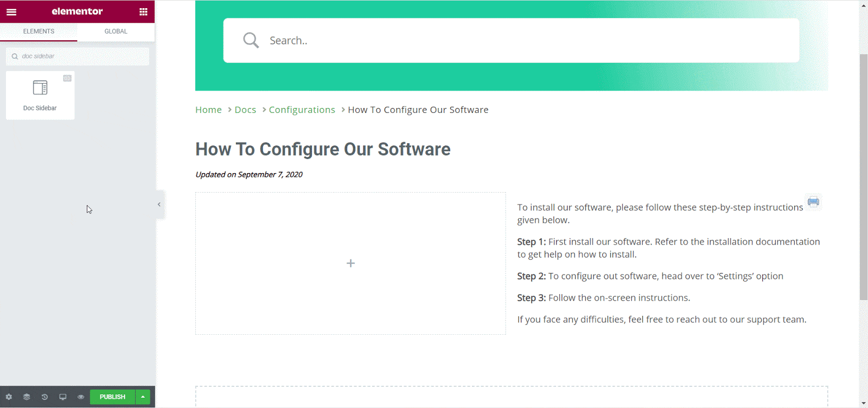The image size is (868, 408).
Task: Click the page's vertical scrollbar
Action: (x=864, y=176)
